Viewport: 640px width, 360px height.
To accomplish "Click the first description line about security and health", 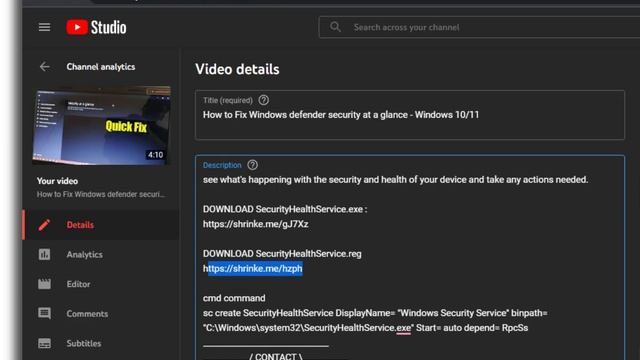I will click(x=396, y=180).
